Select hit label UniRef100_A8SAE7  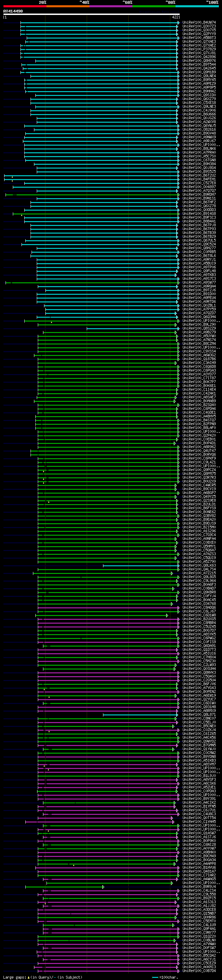pos(199,397)
